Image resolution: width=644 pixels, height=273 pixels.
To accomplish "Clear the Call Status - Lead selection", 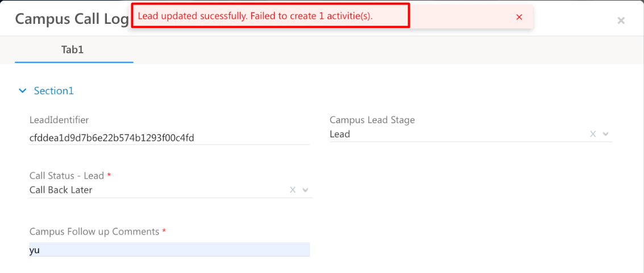I will [293, 190].
